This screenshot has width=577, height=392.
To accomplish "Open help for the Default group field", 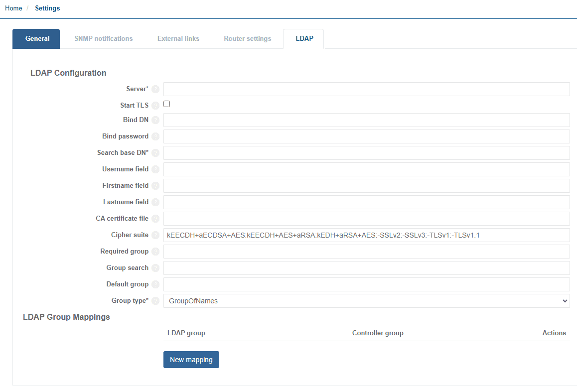I will pyautogui.click(x=155, y=284).
